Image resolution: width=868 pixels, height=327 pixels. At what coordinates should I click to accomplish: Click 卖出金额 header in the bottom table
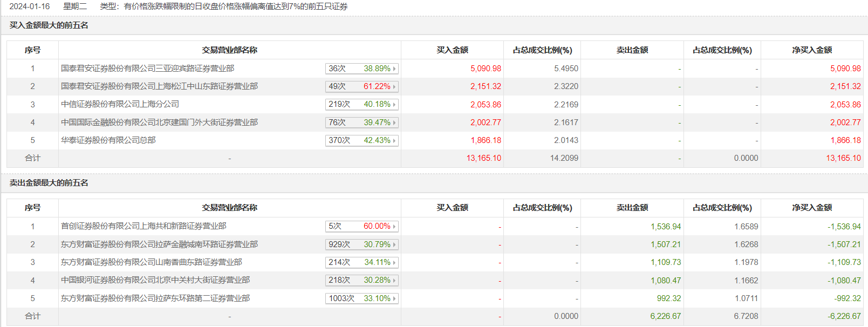tap(632, 208)
